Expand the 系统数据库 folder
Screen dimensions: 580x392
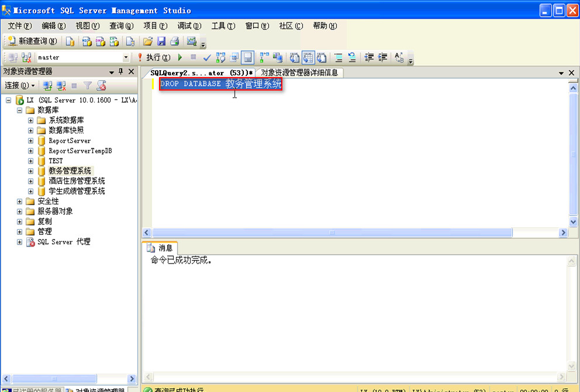(x=31, y=120)
